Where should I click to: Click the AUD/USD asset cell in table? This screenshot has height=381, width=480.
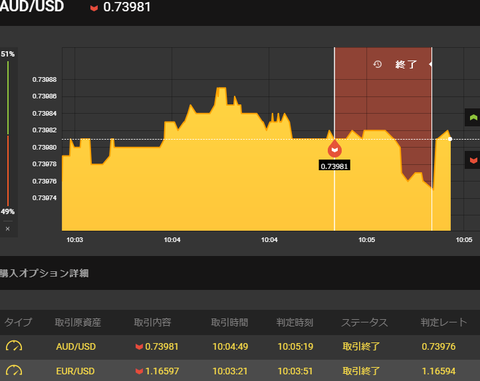coord(76,347)
